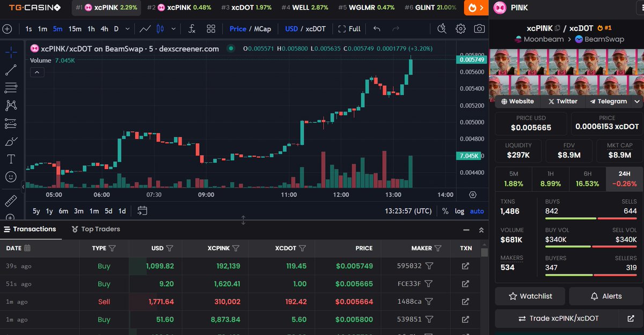Open the MAKER column filter
The height and width of the screenshot is (335, 644).
click(x=438, y=248)
